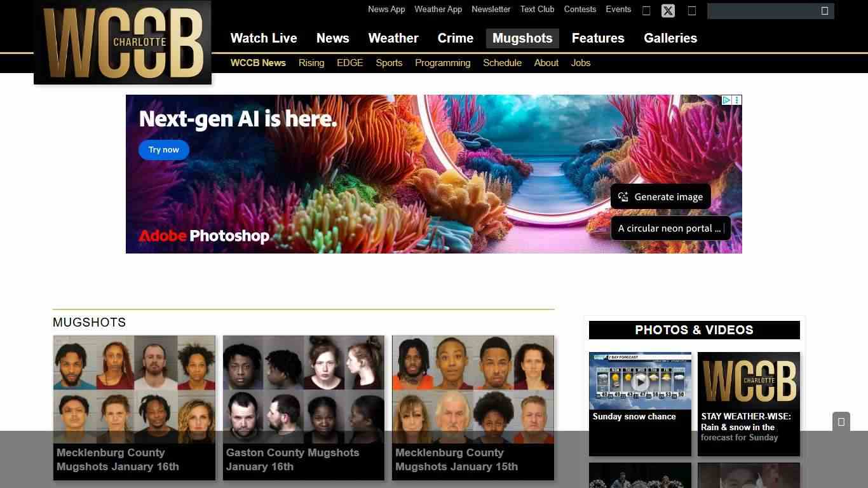Screen dimensions: 868x488
Task: Click the search icon in search box
Action: 824,11
